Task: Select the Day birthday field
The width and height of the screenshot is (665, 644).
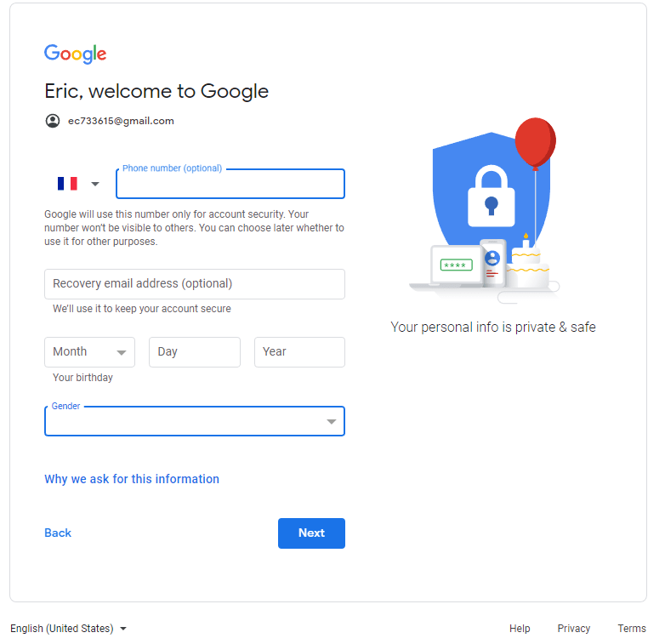Action: coord(195,352)
